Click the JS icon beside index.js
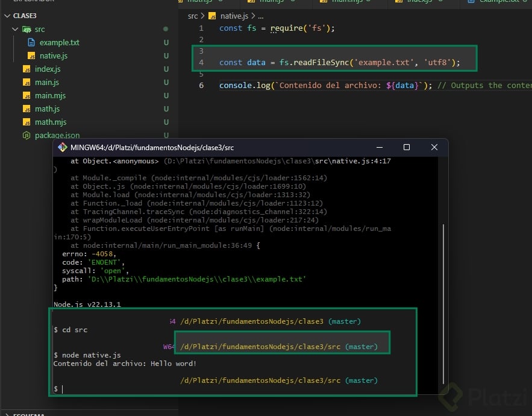 [x=27, y=69]
